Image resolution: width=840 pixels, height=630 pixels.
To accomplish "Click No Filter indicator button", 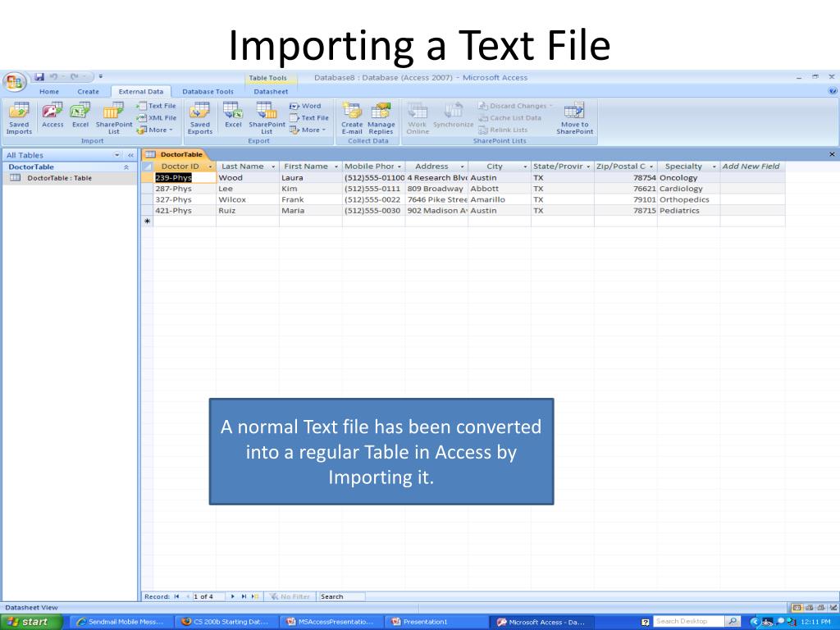I will click(x=290, y=596).
